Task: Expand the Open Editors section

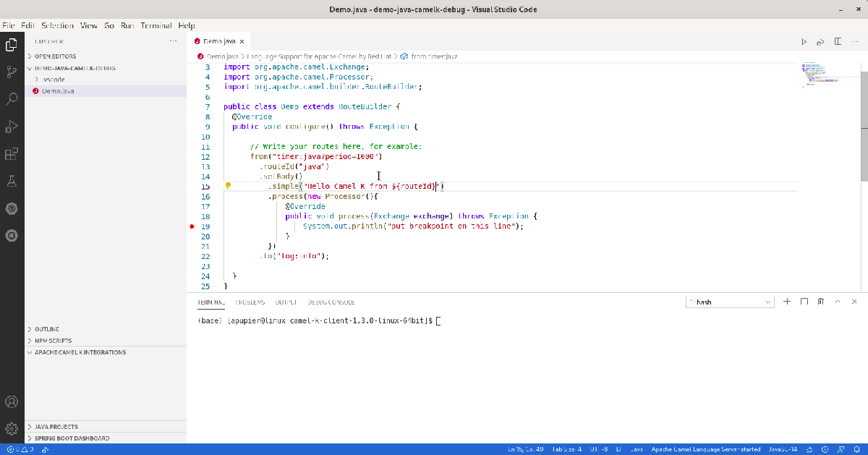Action: (x=106, y=56)
